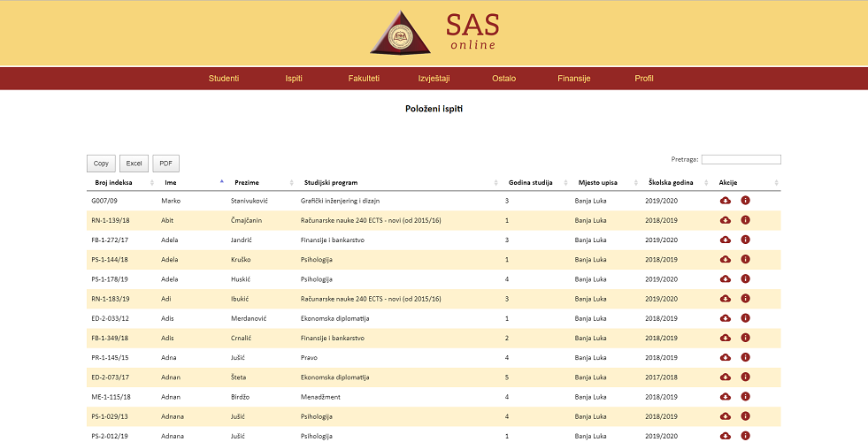Sort by Prezime column header
Viewport: 868px width, 442px height.
coord(247,183)
